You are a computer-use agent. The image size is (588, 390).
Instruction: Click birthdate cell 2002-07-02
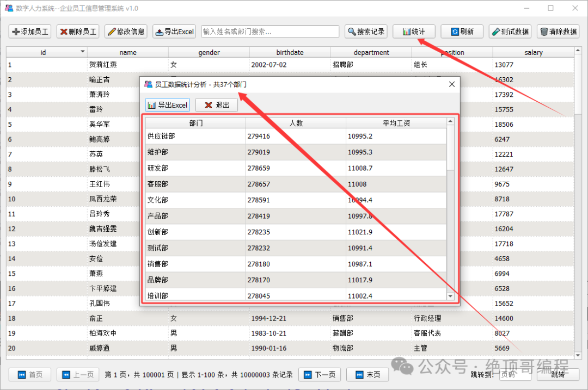coord(290,65)
